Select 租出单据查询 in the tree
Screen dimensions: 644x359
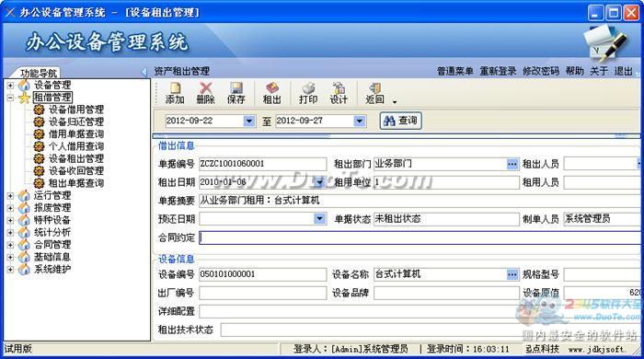(x=76, y=183)
